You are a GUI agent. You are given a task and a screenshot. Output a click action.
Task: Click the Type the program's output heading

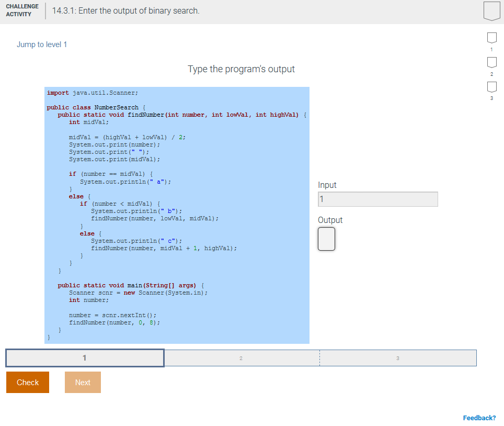coord(241,69)
